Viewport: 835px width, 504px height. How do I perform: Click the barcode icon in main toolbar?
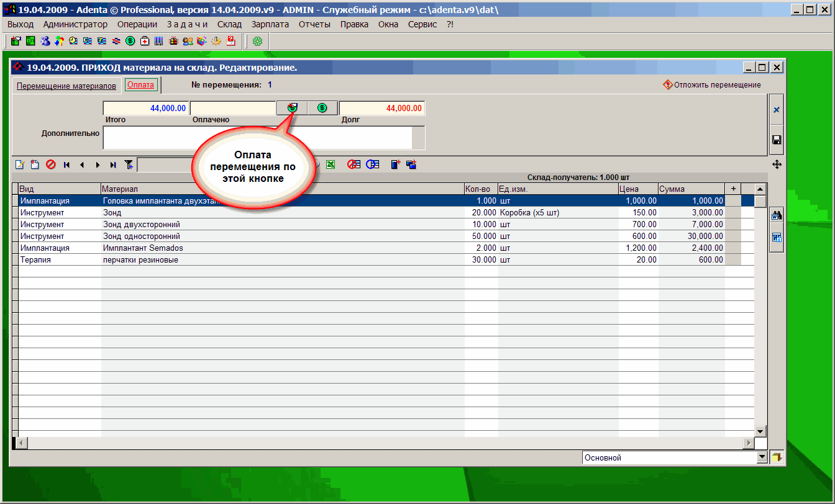click(159, 41)
